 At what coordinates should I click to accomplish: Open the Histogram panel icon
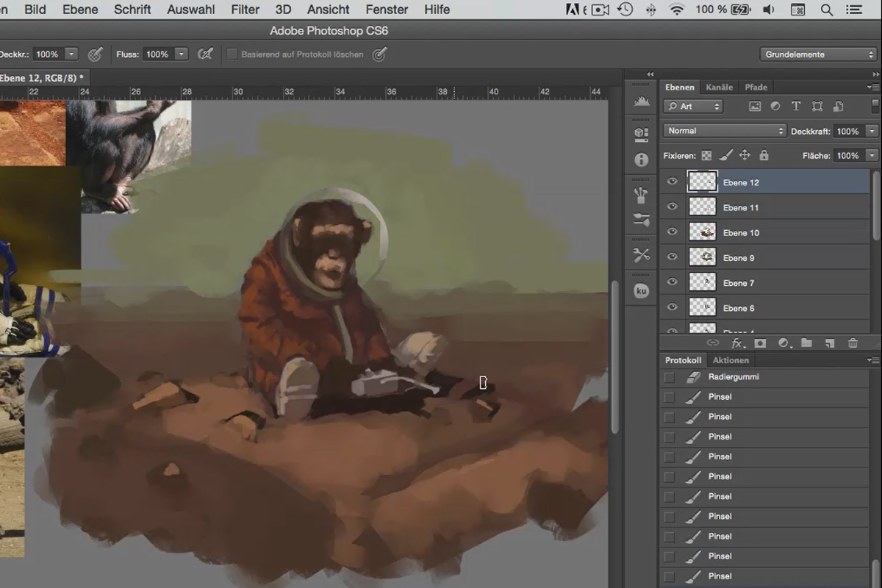641,101
